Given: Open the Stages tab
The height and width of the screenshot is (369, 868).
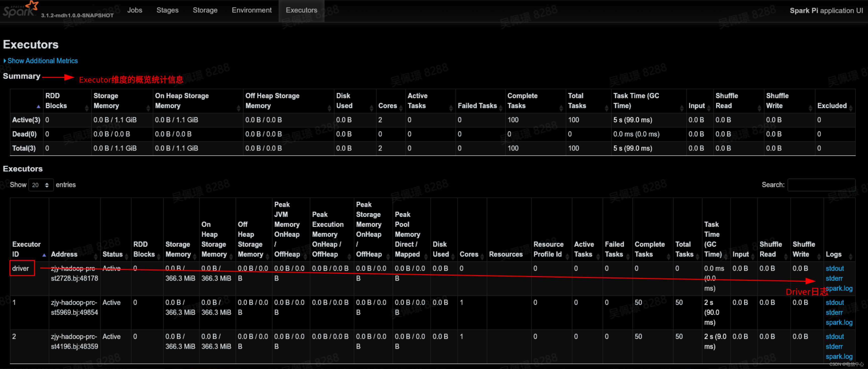Looking at the screenshot, I should (167, 10).
